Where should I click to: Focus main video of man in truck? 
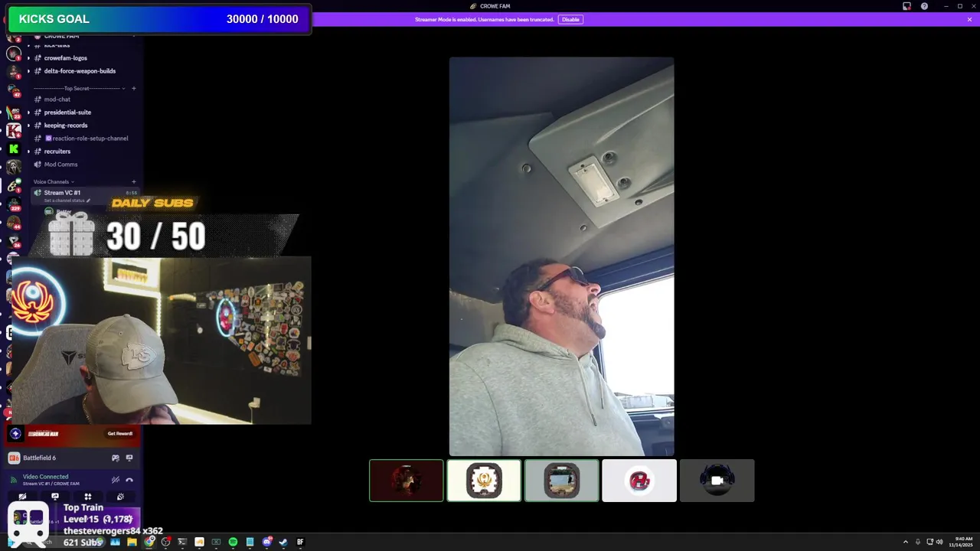click(x=562, y=256)
